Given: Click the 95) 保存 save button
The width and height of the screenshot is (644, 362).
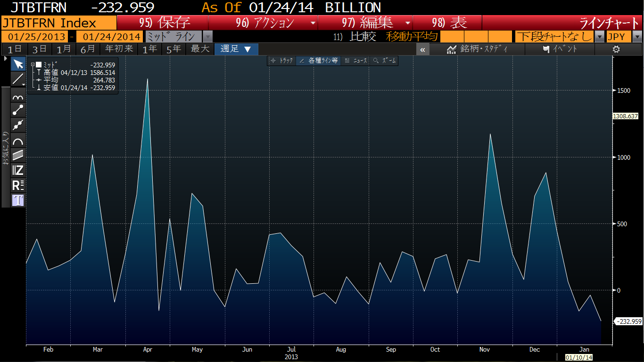Looking at the screenshot, I should [x=162, y=23].
